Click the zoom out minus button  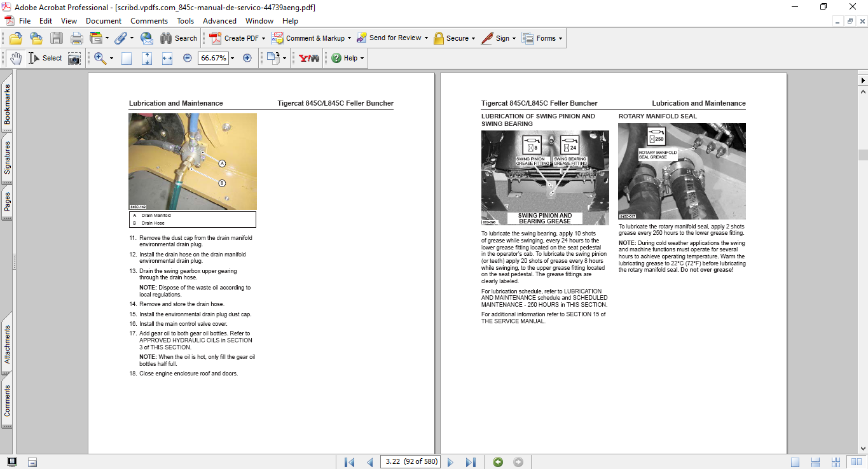tap(187, 58)
